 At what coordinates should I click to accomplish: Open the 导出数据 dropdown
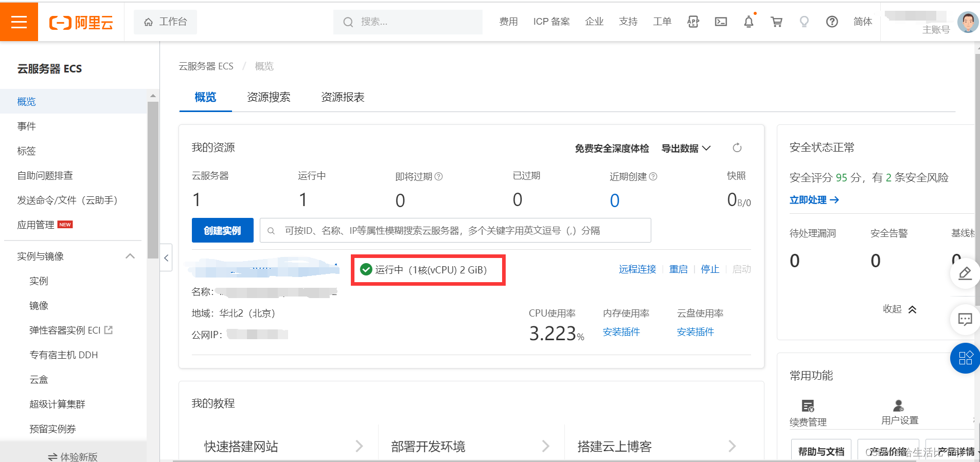click(686, 149)
